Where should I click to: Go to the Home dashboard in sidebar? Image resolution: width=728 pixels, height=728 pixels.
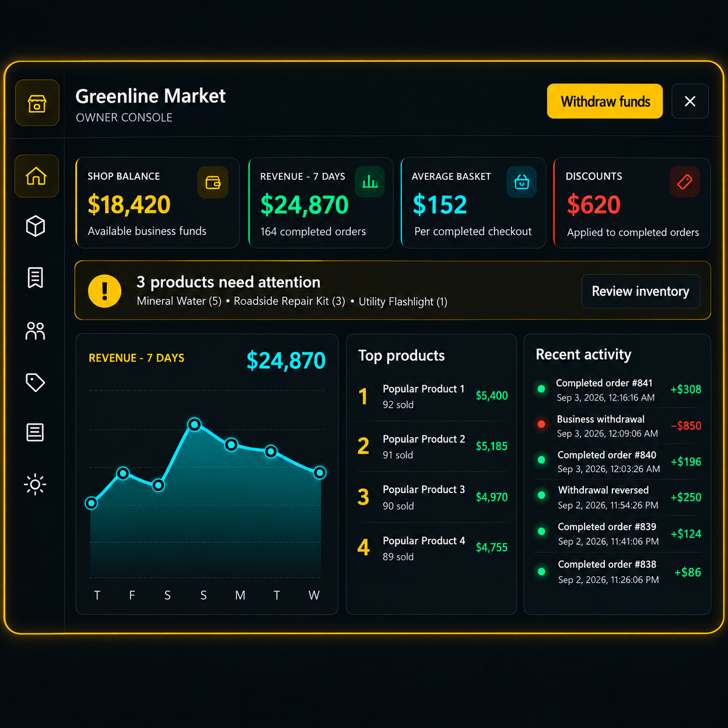[x=37, y=176]
